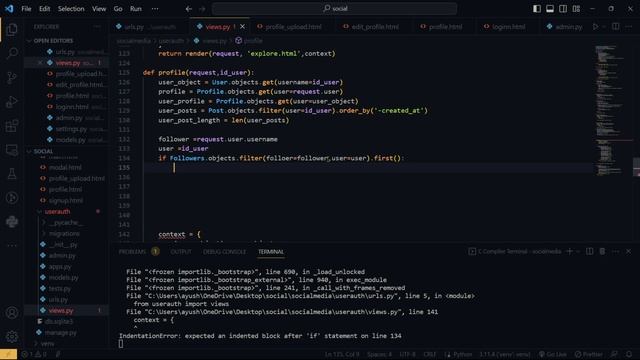Open the Remote Explorer view
Screen dimensions: 640x360
tap(12, 150)
